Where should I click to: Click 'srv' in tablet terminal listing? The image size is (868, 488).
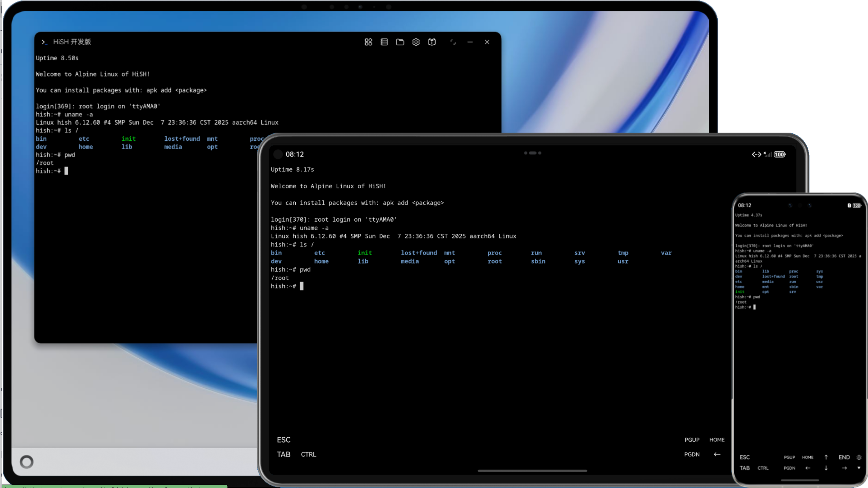[580, 253]
